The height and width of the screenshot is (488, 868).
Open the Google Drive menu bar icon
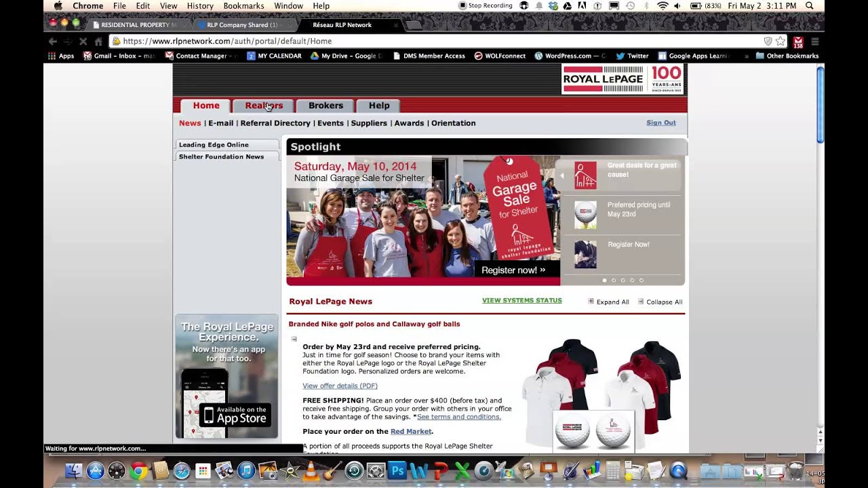[568, 5]
